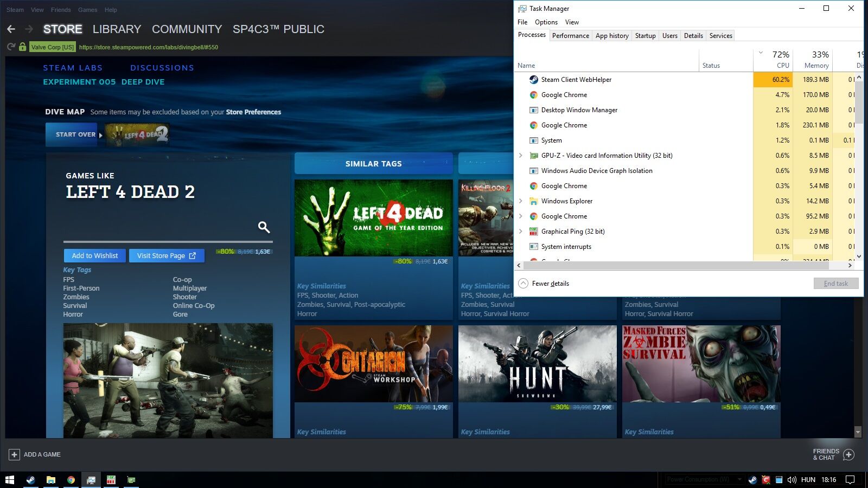Open the Store Preferences link
The image size is (868, 488).
coord(253,112)
